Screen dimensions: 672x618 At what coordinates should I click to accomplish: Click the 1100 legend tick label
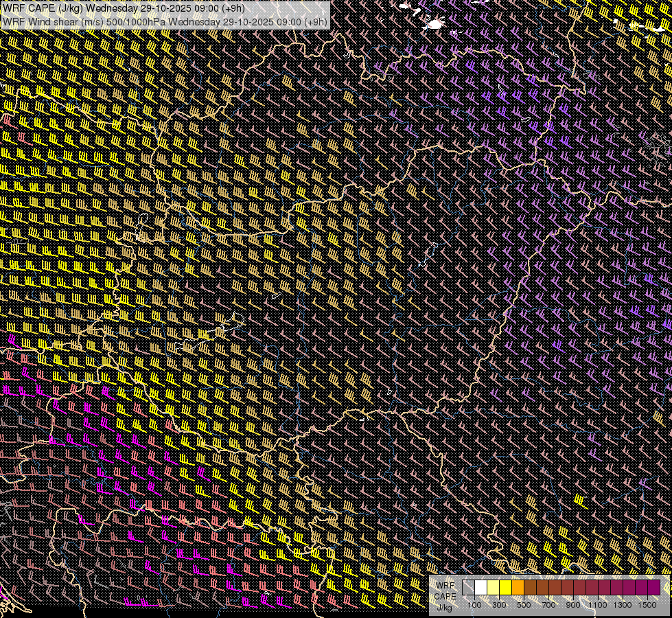[x=598, y=605]
